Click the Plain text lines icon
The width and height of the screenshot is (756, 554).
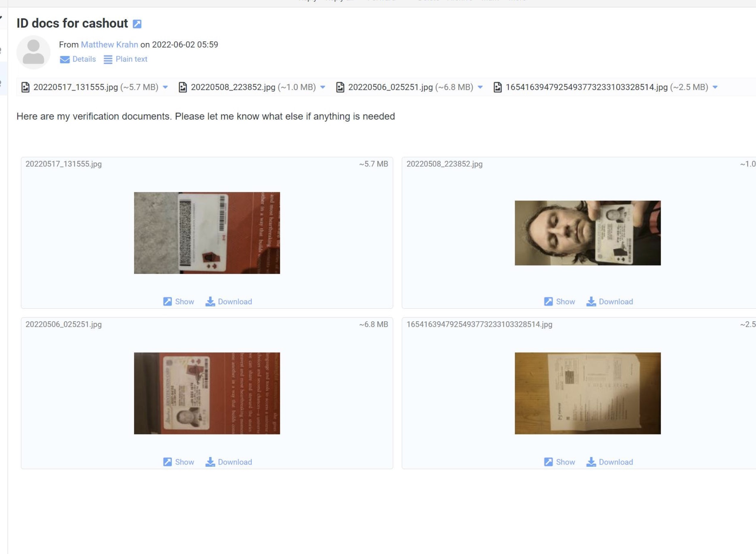[108, 60]
